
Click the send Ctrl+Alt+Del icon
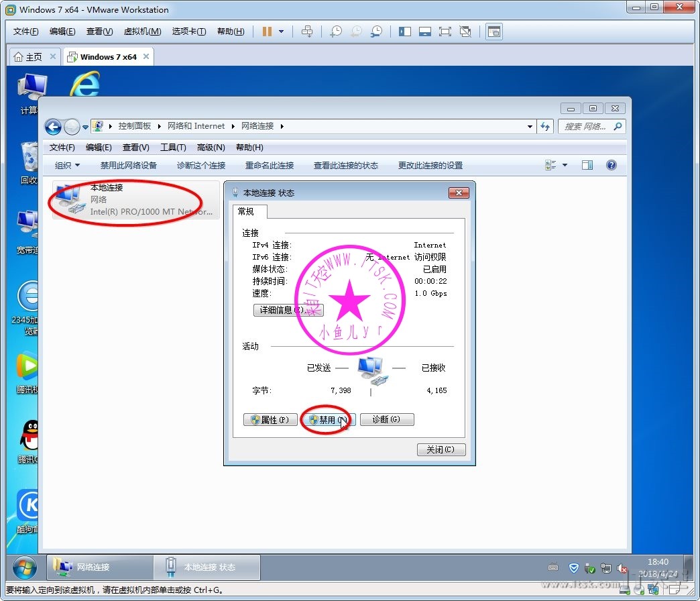tap(307, 32)
